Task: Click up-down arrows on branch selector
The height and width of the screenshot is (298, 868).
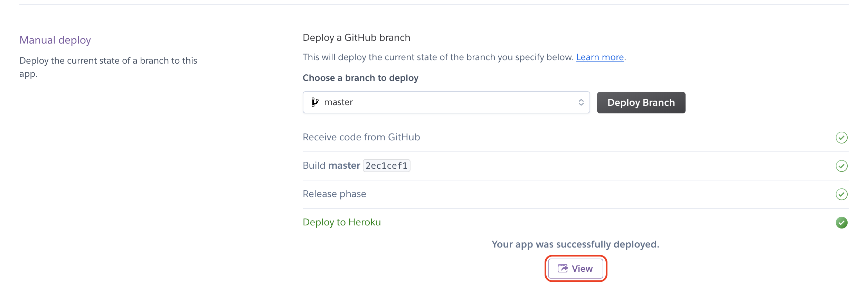Action: (581, 102)
